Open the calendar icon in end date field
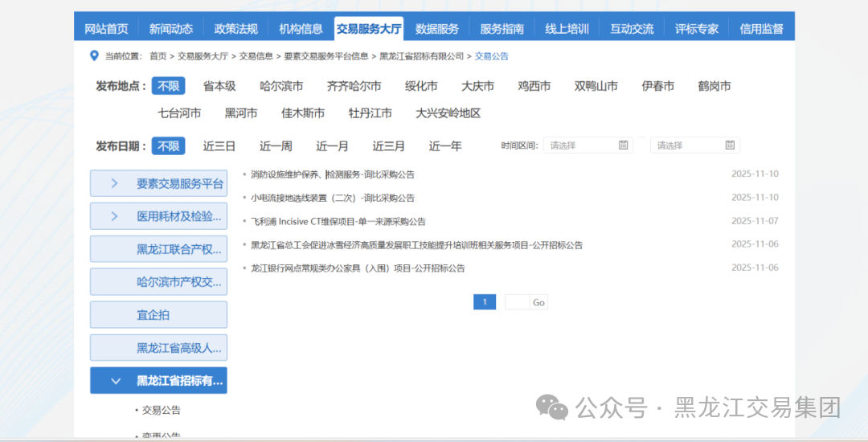The height and width of the screenshot is (442, 868). 730,145
